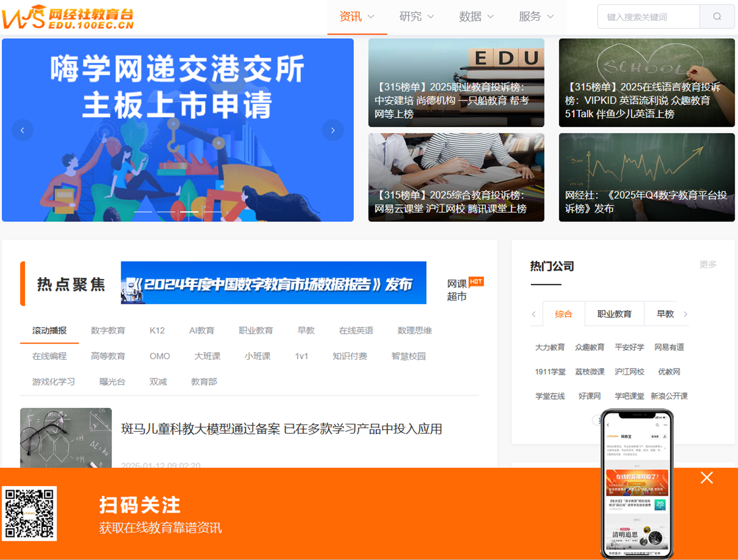Screen dimensions: 738x560
Task: Switch to the 早教 company tab
Action: point(665,313)
